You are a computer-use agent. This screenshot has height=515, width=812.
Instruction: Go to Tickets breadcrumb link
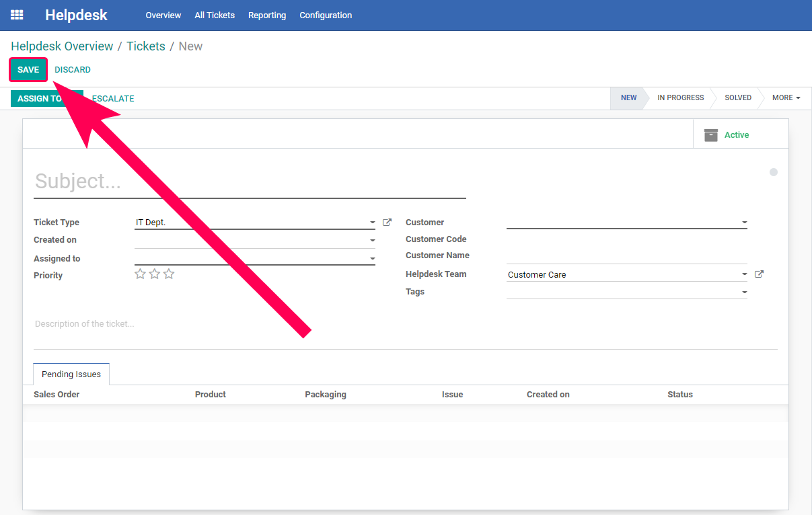pos(146,46)
